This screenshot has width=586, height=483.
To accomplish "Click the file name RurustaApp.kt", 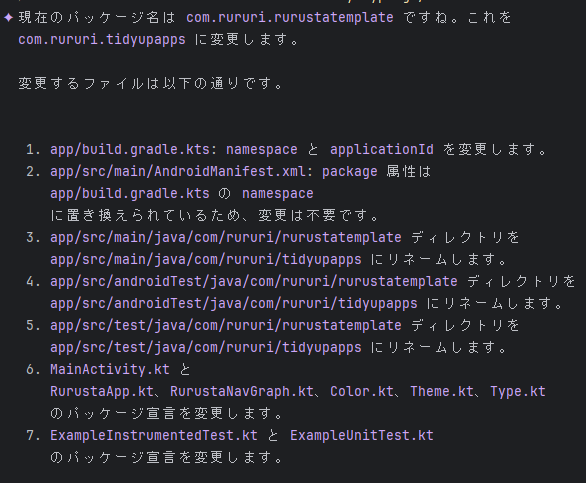I will (102, 391).
